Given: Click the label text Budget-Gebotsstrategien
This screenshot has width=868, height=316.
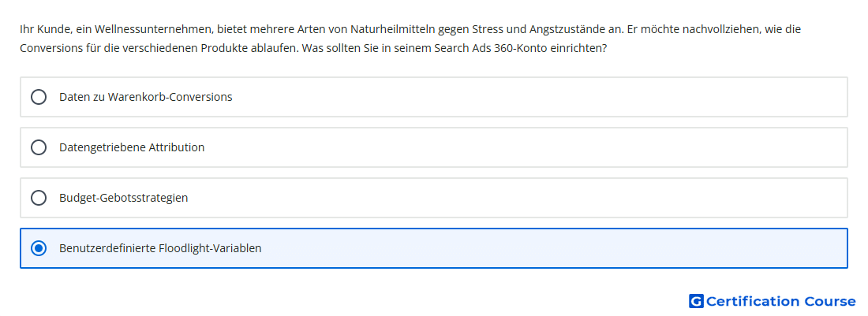Looking at the screenshot, I should 123,198.
